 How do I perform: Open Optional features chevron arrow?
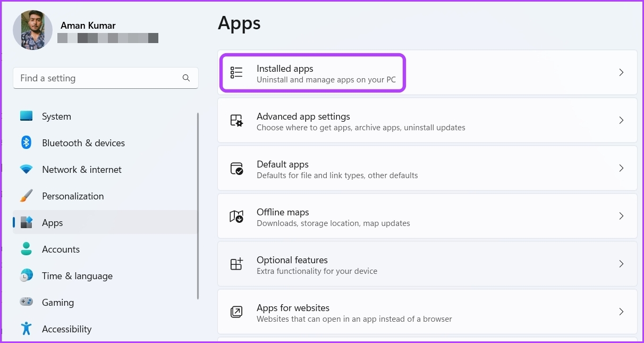621,264
